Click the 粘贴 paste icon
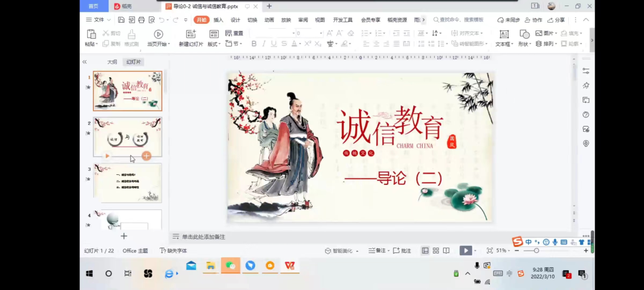The height and width of the screenshot is (290, 644). pyautogui.click(x=91, y=34)
